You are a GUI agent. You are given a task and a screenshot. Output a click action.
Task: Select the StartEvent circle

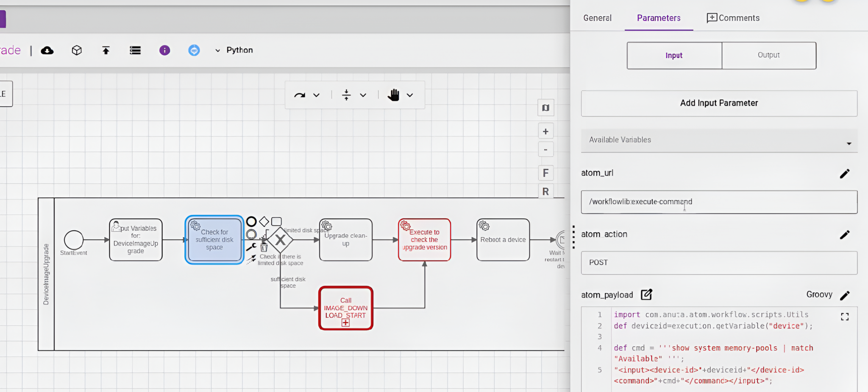[74, 240]
